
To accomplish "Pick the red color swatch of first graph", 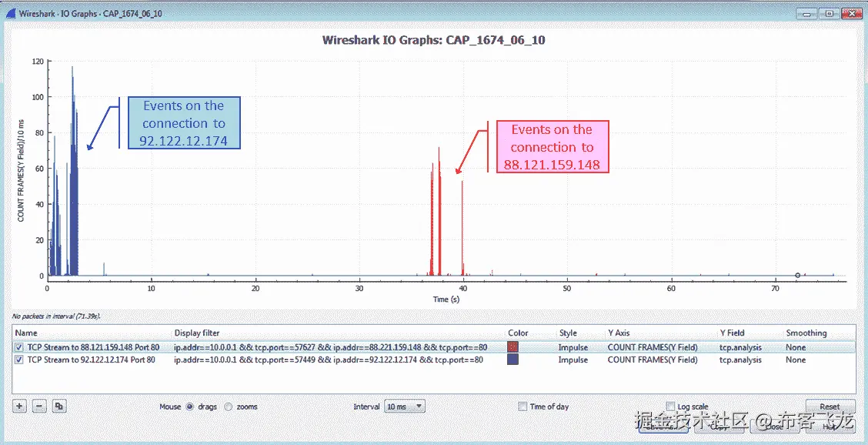I will [x=512, y=347].
